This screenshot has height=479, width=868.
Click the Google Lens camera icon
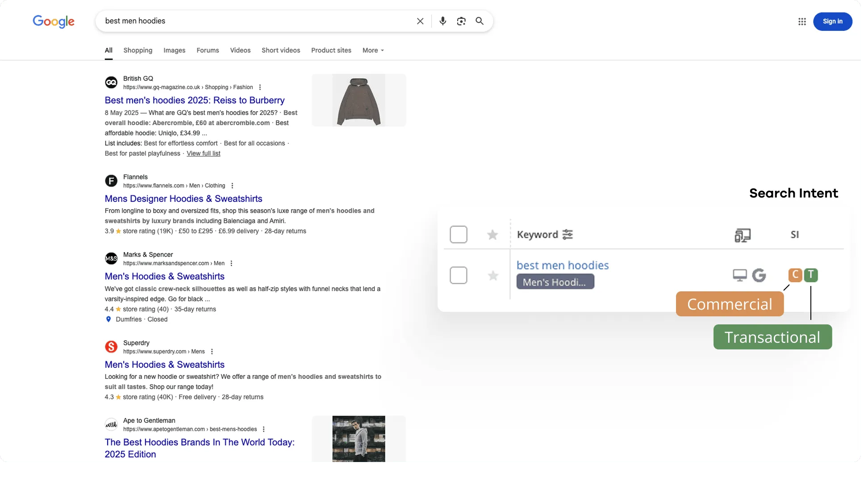click(x=461, y=21)
